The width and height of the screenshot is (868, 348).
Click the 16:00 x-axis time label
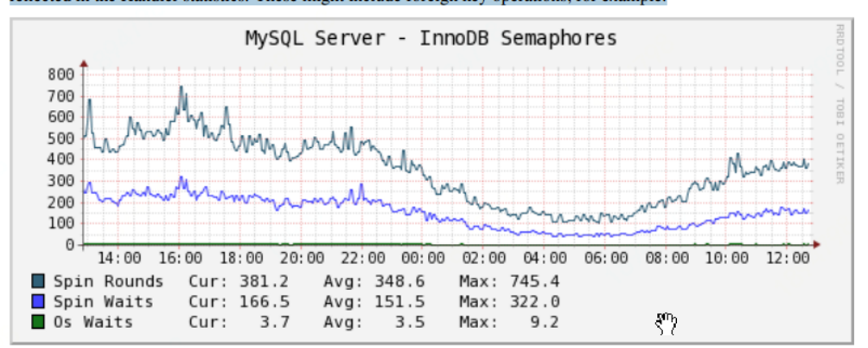point(181,258)
